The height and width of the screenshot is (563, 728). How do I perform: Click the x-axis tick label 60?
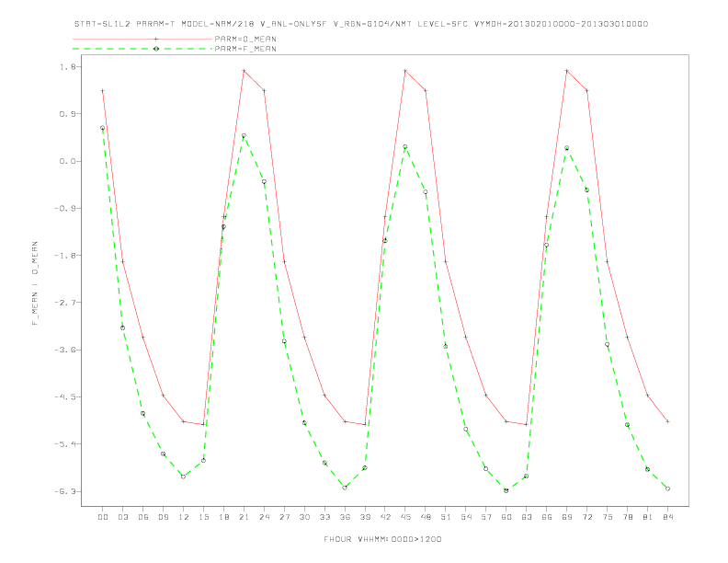506,517
